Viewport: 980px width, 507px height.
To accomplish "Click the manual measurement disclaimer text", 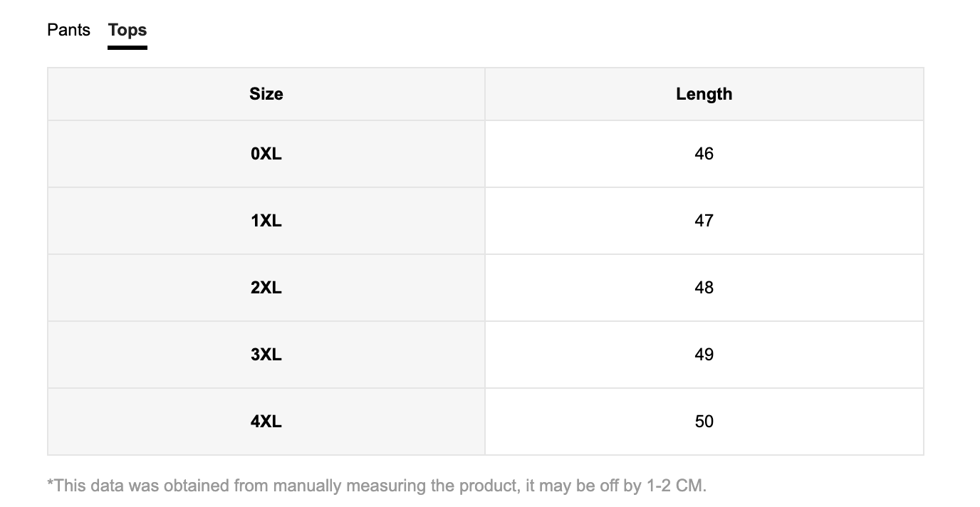I will (376, 486).
